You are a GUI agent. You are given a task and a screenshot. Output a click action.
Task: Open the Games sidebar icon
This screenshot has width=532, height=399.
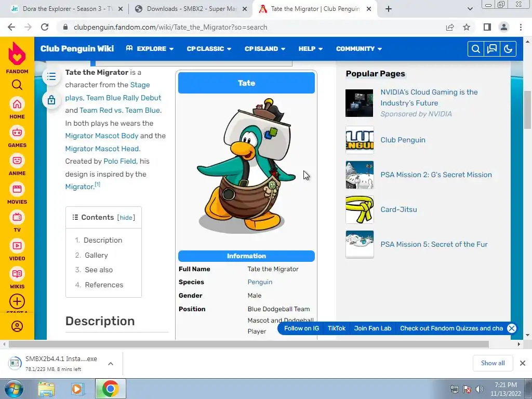17,132
